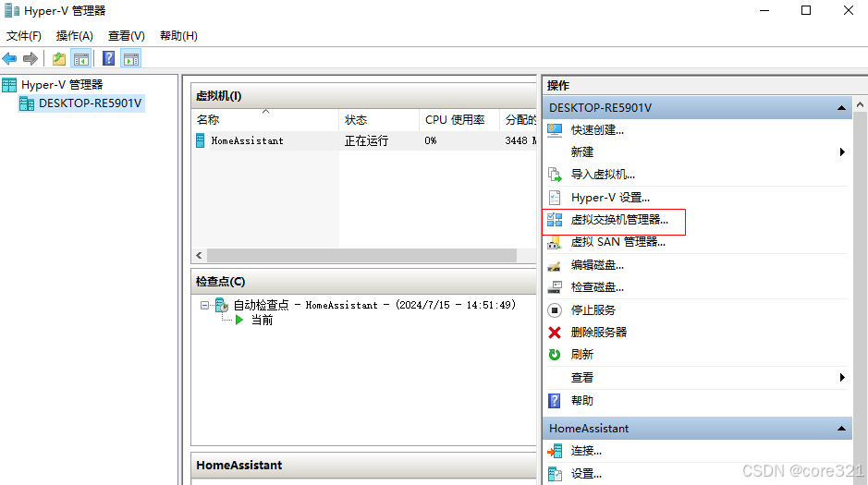Click 正在运行 status cell
This screenshot has height=485, width=868.
pos(366,141)
